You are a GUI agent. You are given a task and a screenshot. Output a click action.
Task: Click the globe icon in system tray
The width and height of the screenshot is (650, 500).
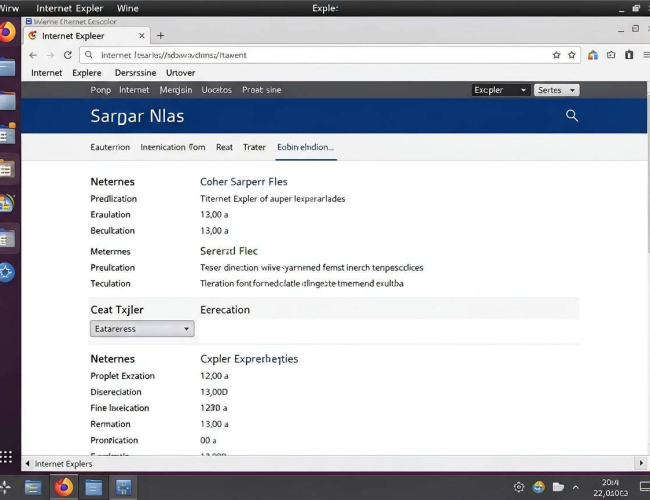pos(538,487)
